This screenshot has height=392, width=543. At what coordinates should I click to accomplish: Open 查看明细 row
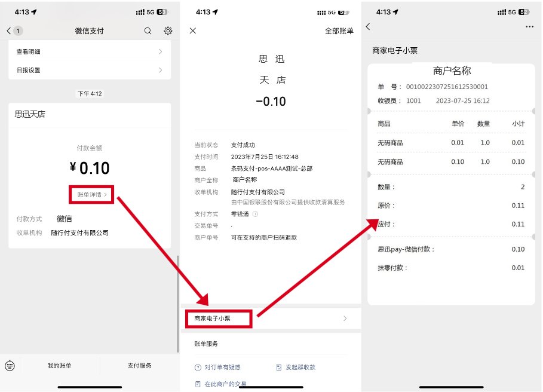pos(90,51)
